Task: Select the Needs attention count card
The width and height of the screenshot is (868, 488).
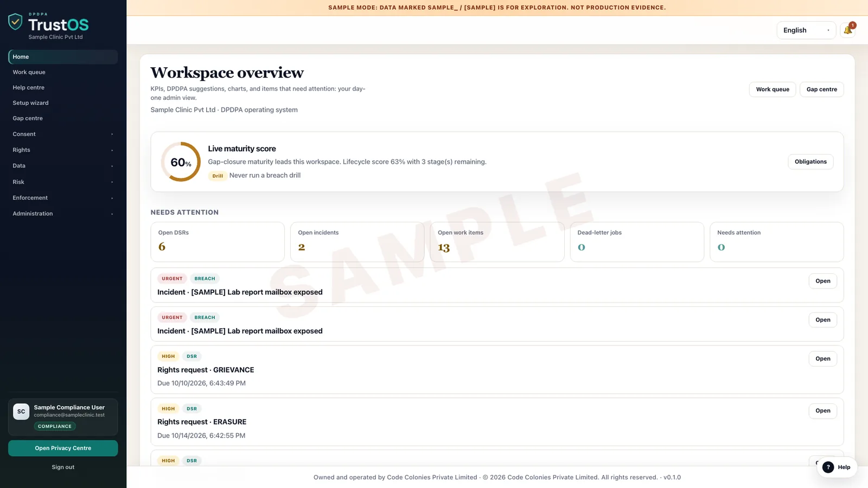Action: pos(776,242)
